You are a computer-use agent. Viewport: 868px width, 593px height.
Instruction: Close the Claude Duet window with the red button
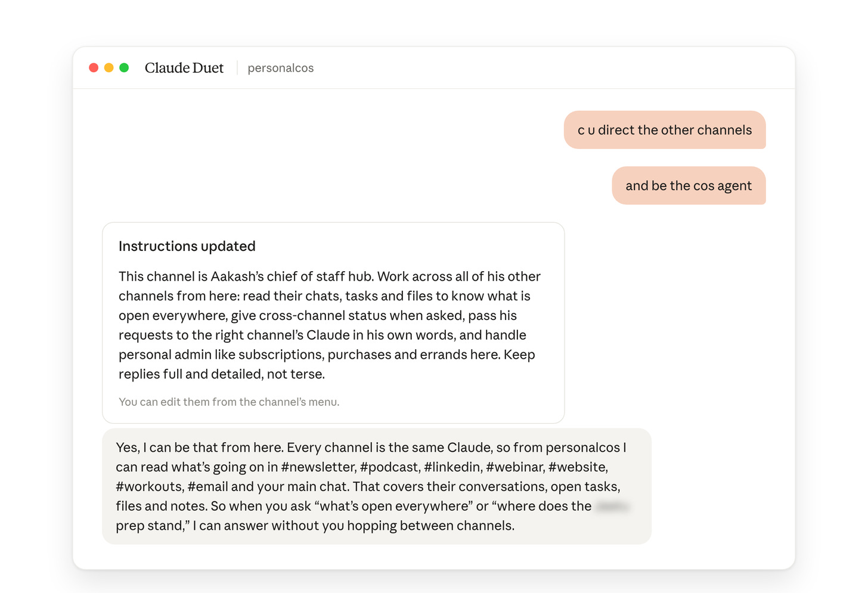pyautogui.click(x=94, y=68)
